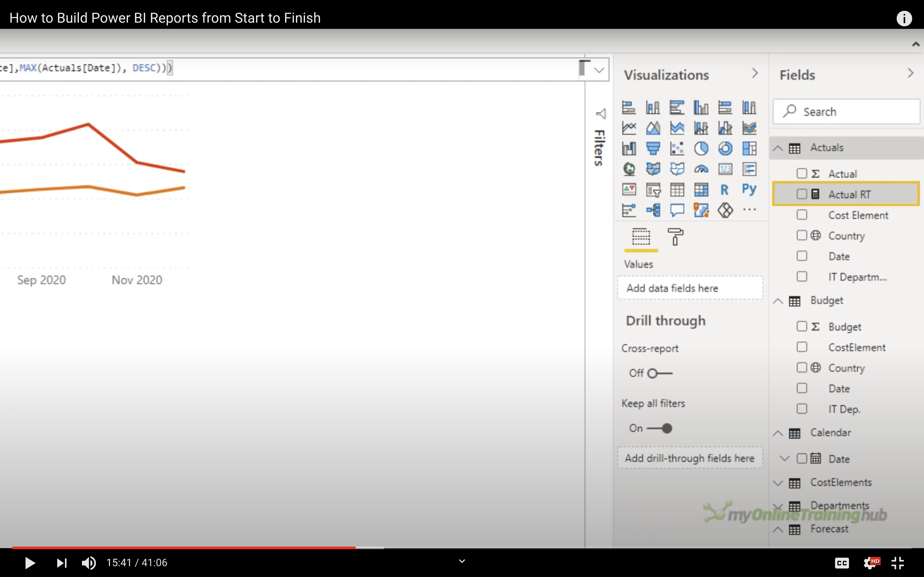Select the gauge visualization icon
This screenshot has height=577, width=924.
point(701,169)
